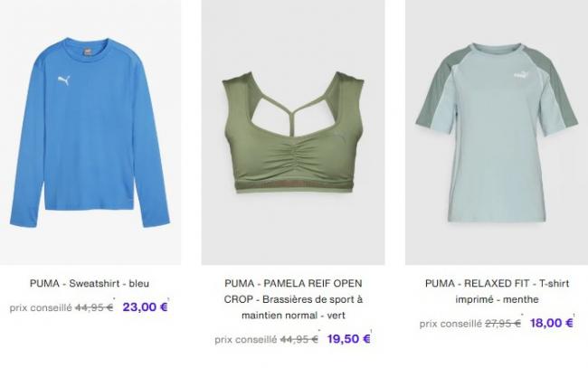
Task: Click the crossed-out 27,95 € T-shirt price
Action: [x=503, y=324]
